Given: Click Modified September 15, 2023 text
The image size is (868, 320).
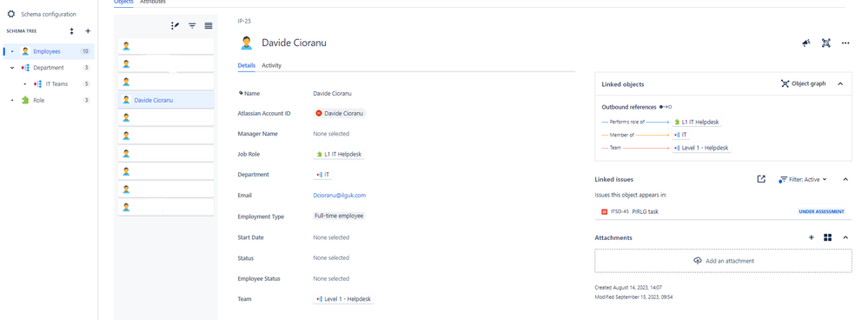Looking at the screenshot, I should point(633,297).
